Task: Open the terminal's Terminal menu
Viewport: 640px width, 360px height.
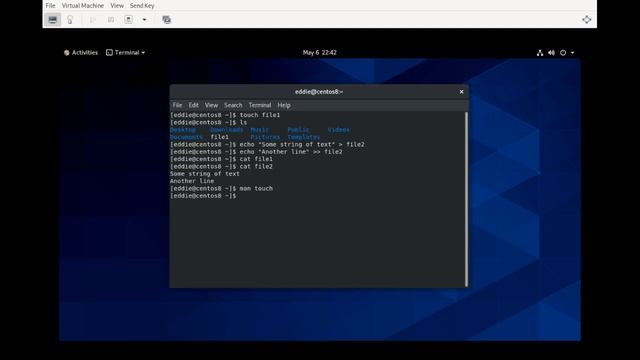Action: [260, 105]
